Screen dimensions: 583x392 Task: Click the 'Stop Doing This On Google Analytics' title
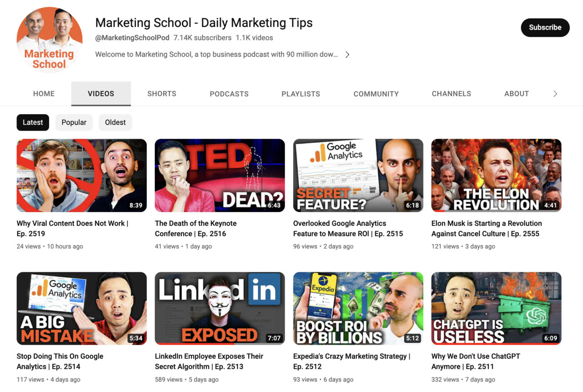(60, 361)
